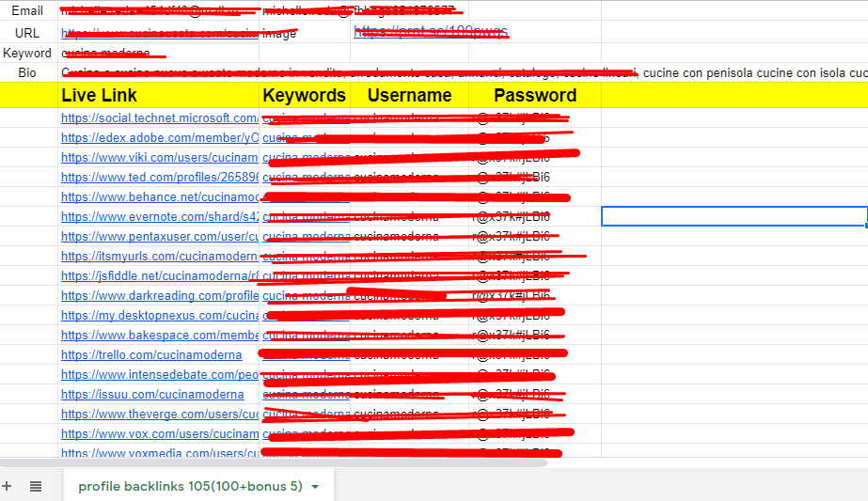Viewport: 868px width, 501px height.
Task: Open the darkreading.com profile link
Action: (x=160, y=295)
